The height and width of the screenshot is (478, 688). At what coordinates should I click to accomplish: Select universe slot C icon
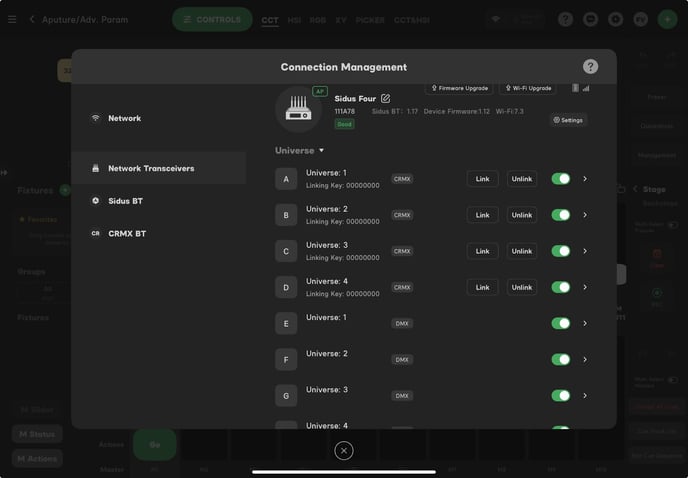286,251
